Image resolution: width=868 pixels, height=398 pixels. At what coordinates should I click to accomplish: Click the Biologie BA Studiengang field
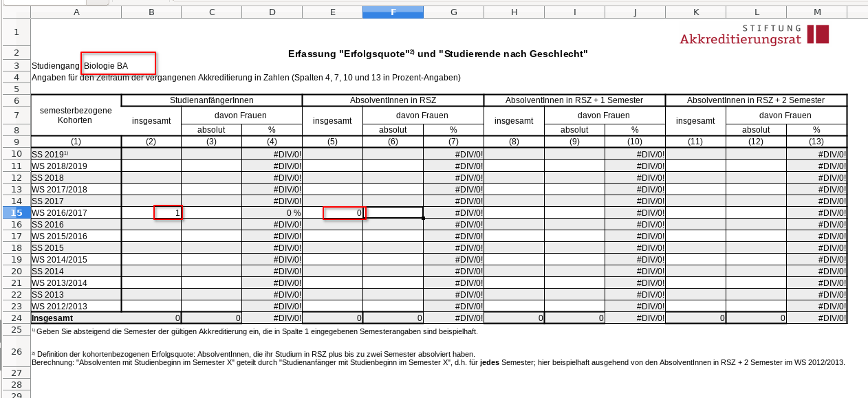tap(118, 65)
